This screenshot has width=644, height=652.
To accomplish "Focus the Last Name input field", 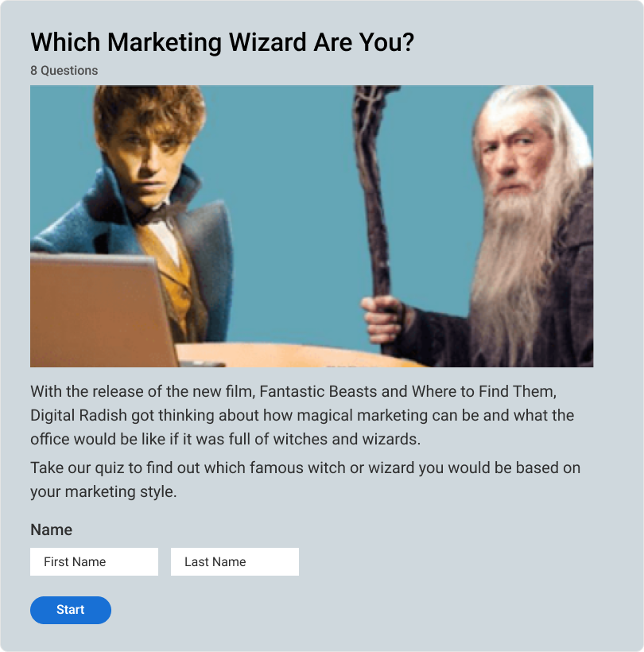I will pyautogui.click(x=235, y=562).
